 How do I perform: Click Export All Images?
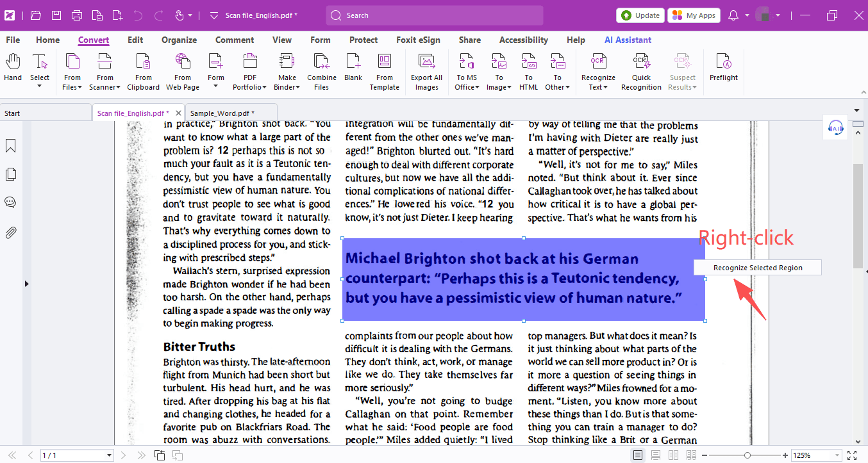pos(426,72)
